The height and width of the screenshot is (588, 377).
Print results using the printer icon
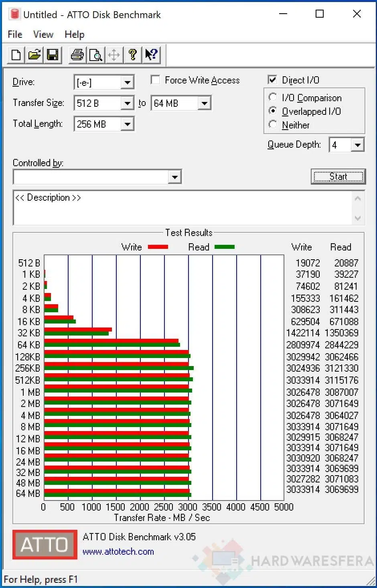pos(77,55)
